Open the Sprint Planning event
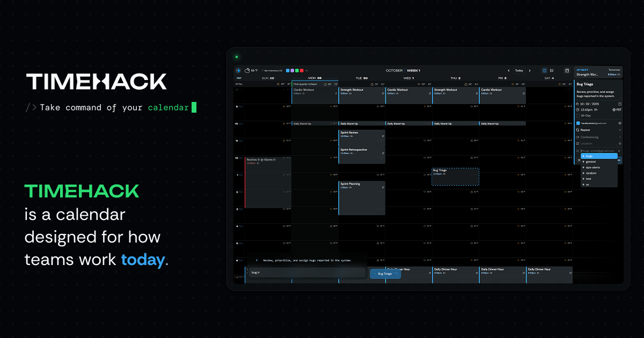 [362, 198]
